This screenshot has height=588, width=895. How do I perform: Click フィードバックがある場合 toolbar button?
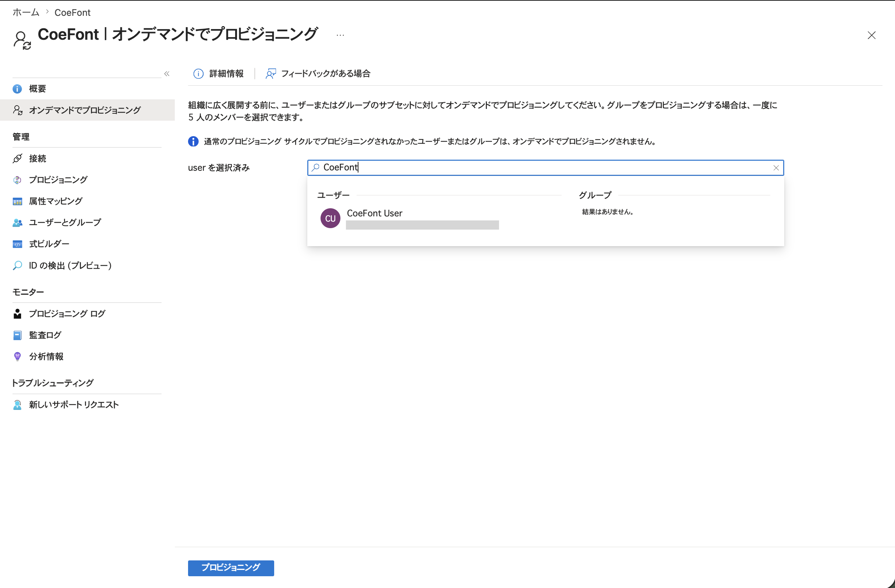pyautogui.click(x=318, y=74)
